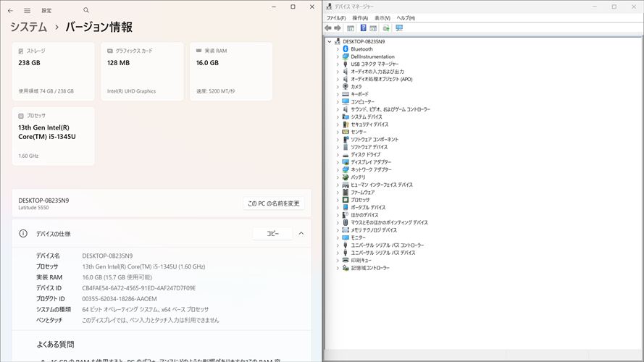Select the プロセッサ item in device tree

[360, 200]
